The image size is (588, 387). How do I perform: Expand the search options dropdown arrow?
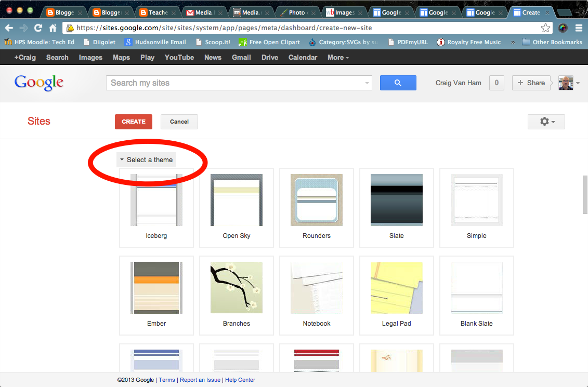coord(367,83)
